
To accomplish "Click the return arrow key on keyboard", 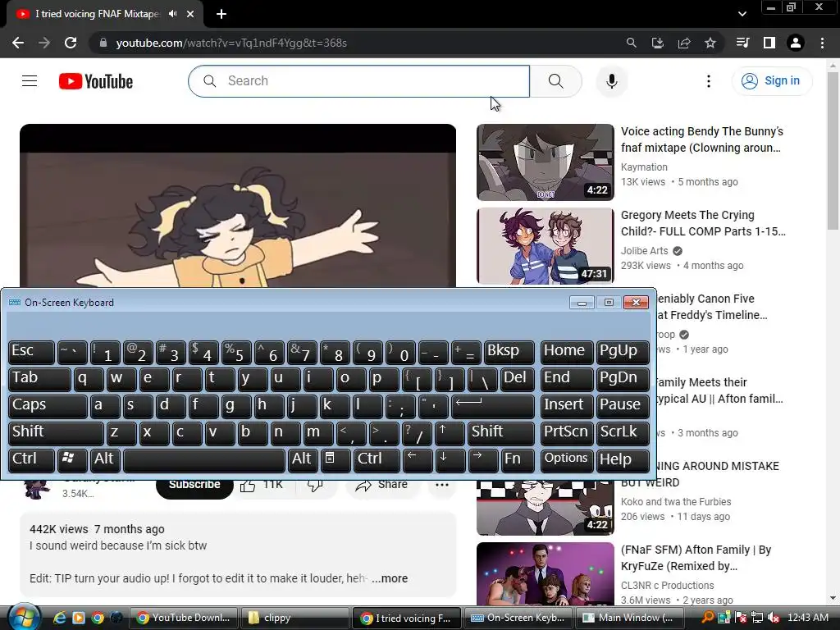I will point(493,406).
